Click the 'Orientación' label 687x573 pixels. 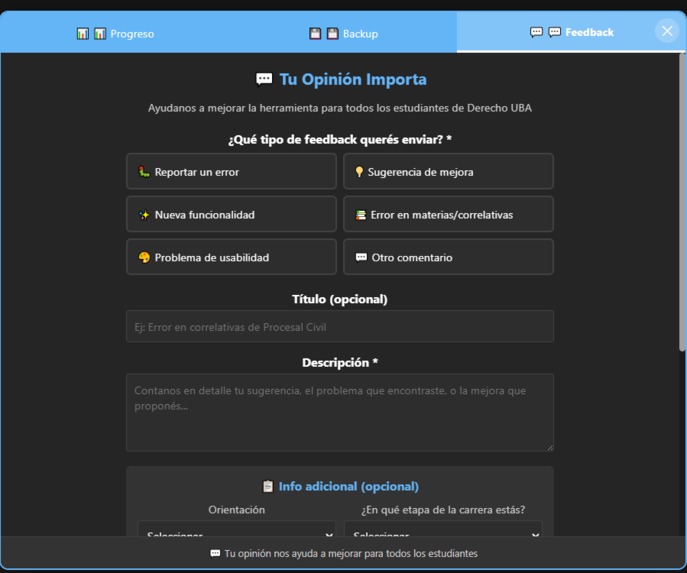(237, 509)
